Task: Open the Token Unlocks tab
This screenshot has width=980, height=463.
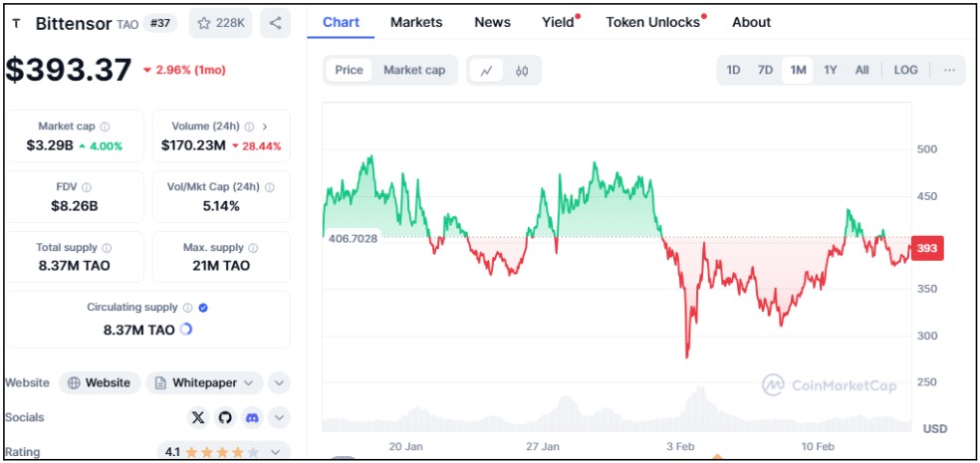Action: pyautogui.click(x=653, y=22)
